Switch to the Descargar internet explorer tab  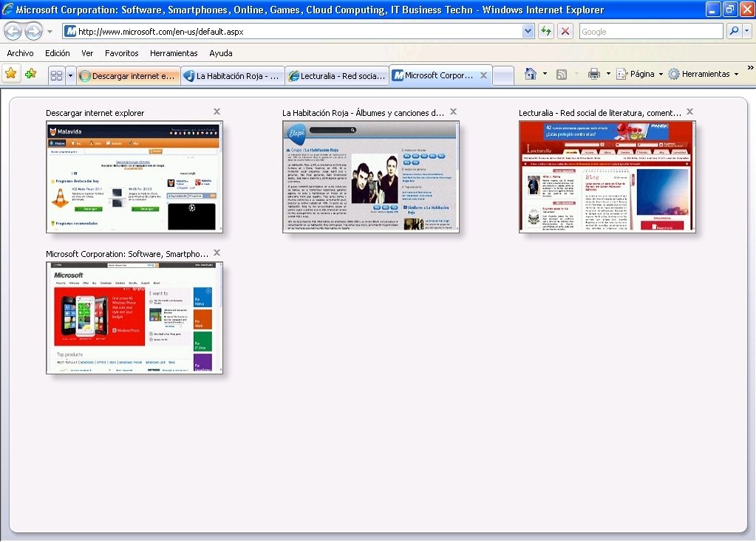129,75
